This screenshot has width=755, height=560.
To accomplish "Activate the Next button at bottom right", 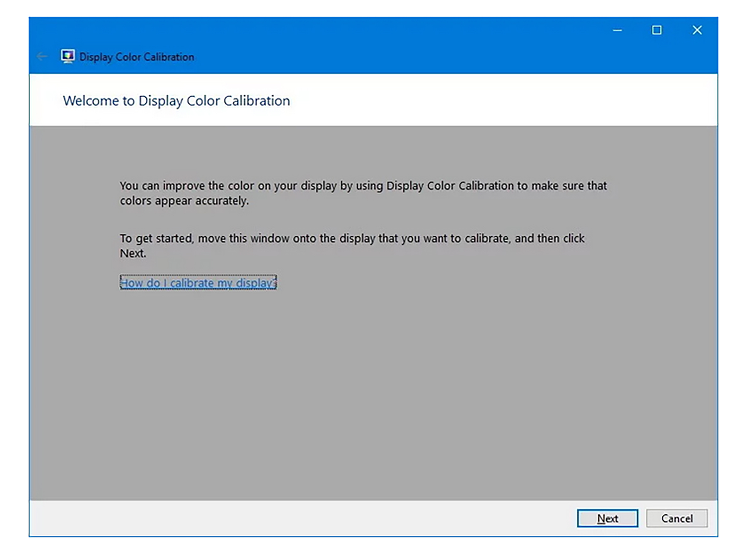I will [607, 518].
